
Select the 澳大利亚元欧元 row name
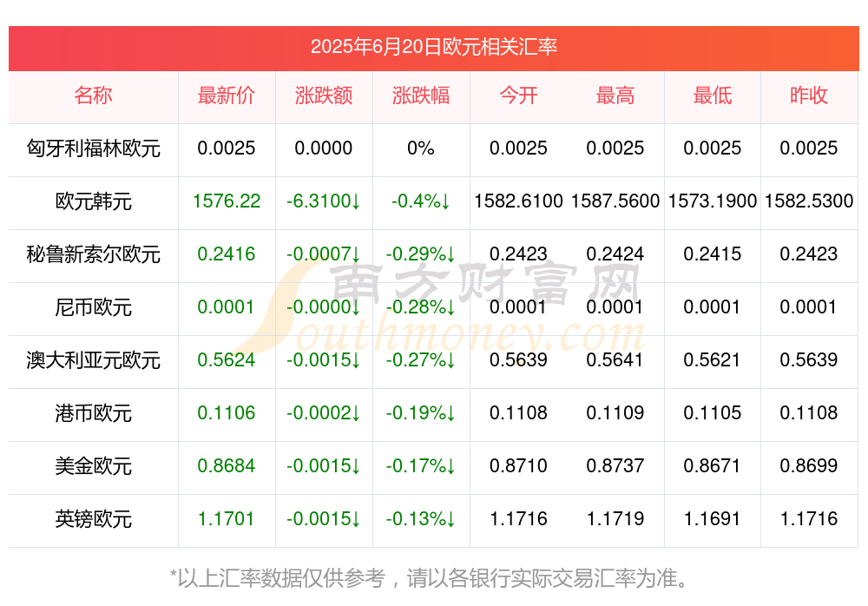(x=93, y=360)
